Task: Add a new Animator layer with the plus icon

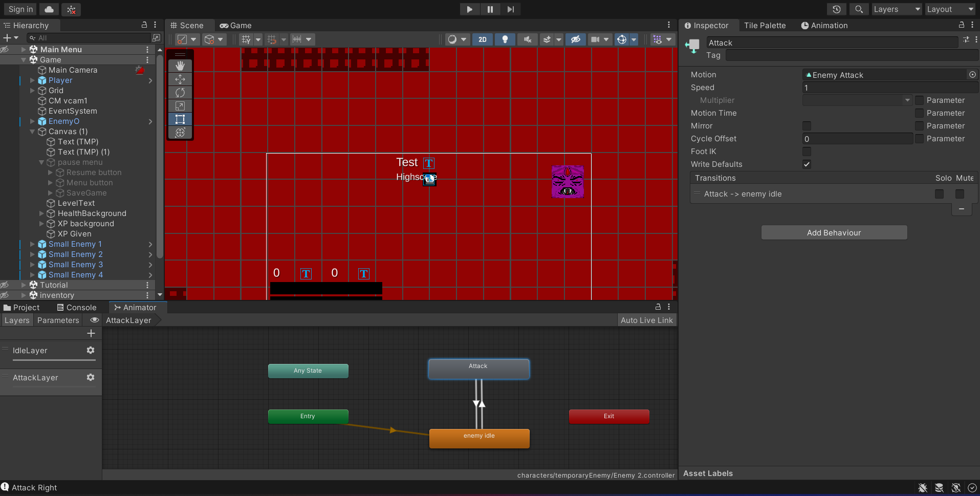Action: tap(91, 333)
